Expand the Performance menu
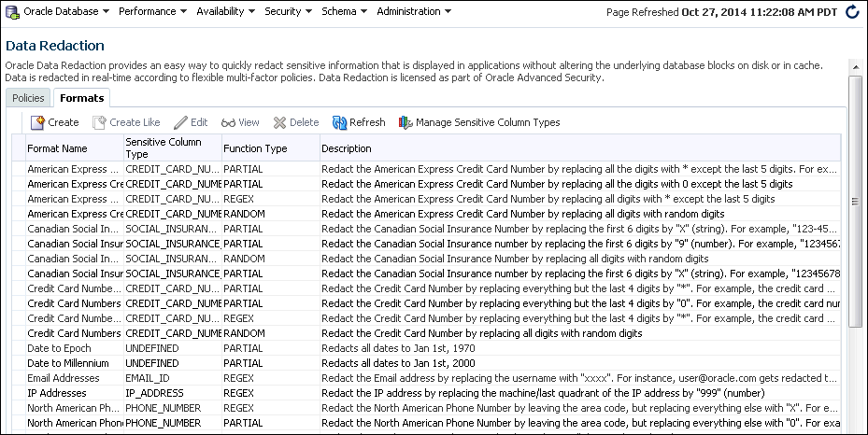The height and width of the screenshot is (435, 868). point(153,11)
